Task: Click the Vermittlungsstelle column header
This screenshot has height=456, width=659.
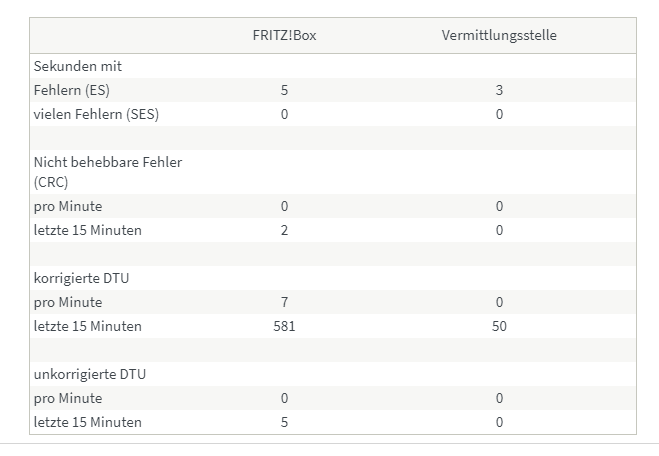Action: (x=499, y=35)
